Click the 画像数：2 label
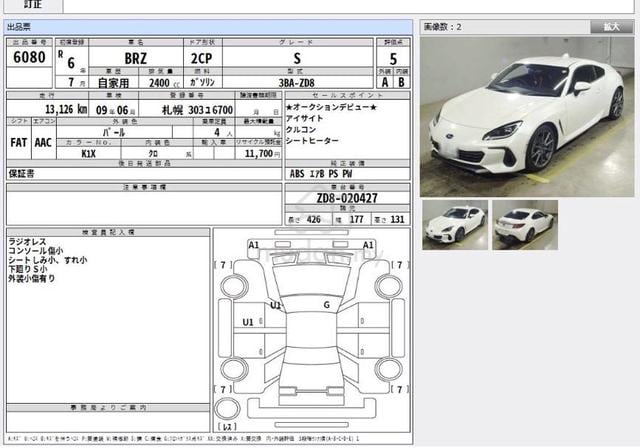This screenshot has height=448, width=640. click(442, 27)
